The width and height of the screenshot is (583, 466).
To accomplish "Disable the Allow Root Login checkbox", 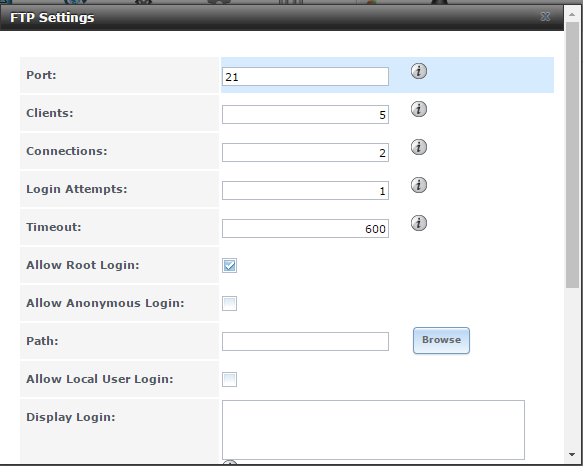I will tap(229, 266).
